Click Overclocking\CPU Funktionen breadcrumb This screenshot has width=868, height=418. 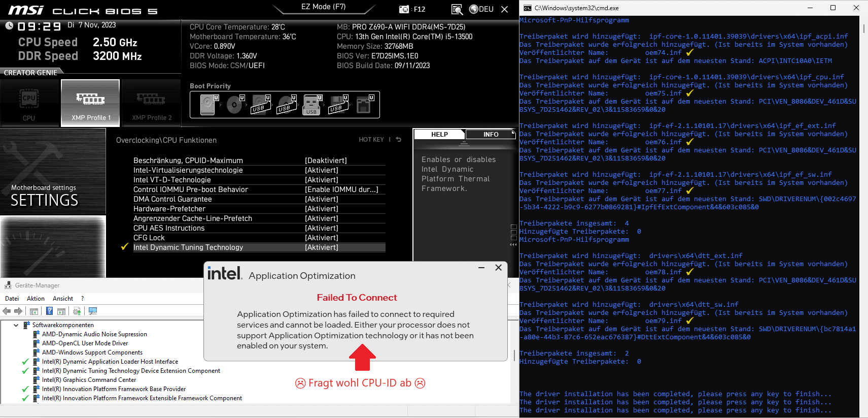click(x=166, y=140)
